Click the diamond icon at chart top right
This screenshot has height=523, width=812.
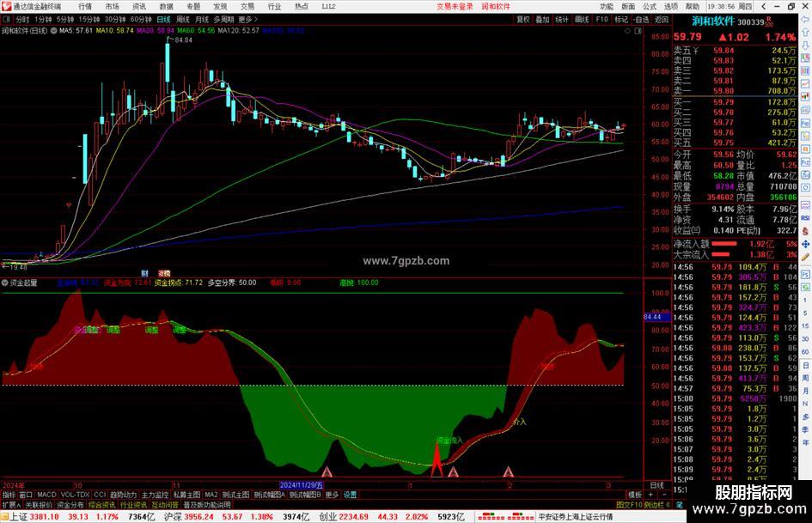pyautogui.click(x=627, y=31)
